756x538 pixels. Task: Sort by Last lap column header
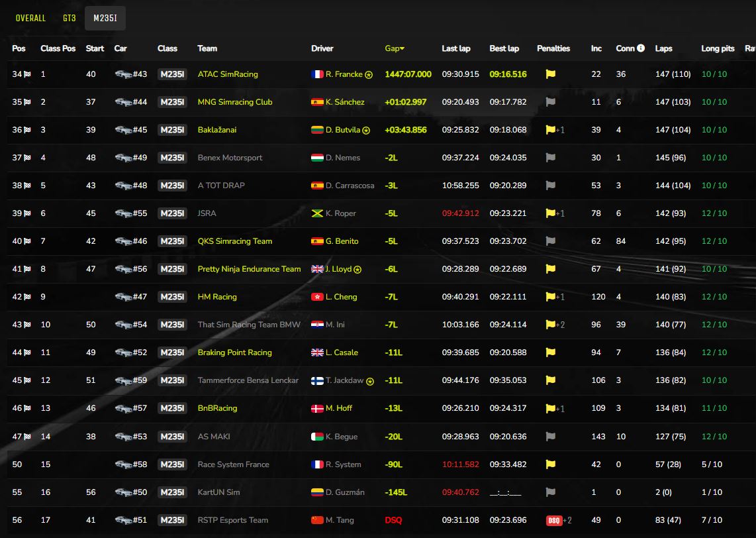point(456,48)
